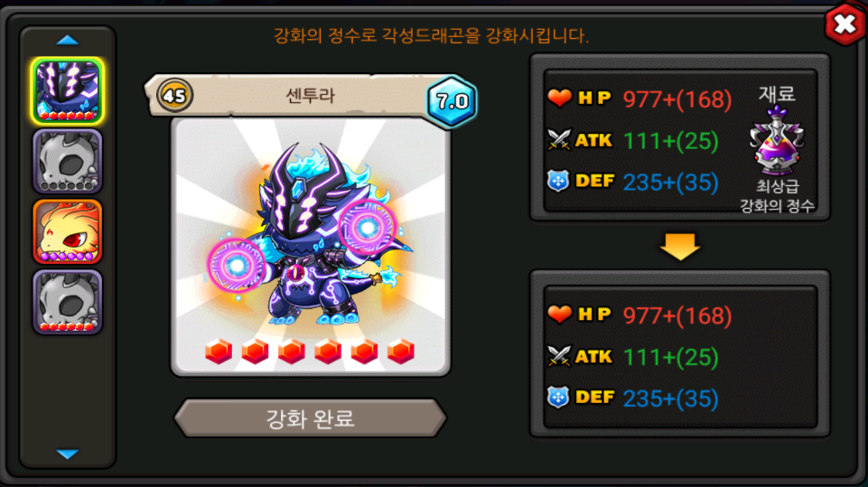868x487 pixels.
Task: Click the 7.0 hexagon rating badge
Action: 452,101
